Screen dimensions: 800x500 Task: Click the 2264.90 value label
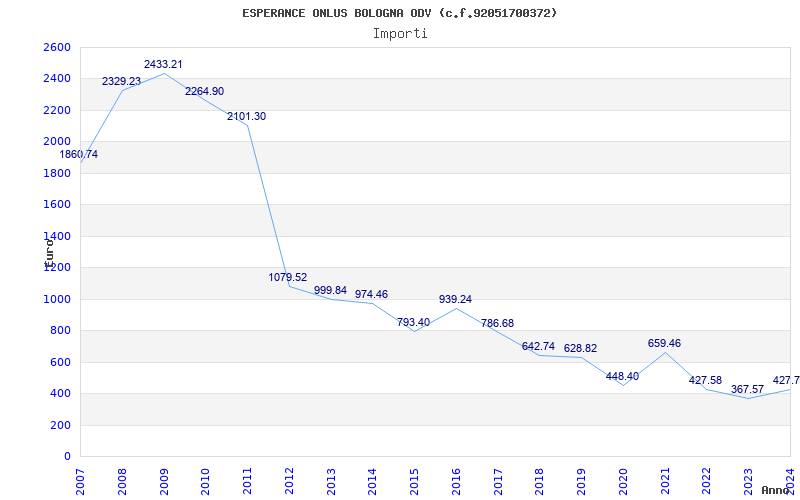(x=205, y=91)
